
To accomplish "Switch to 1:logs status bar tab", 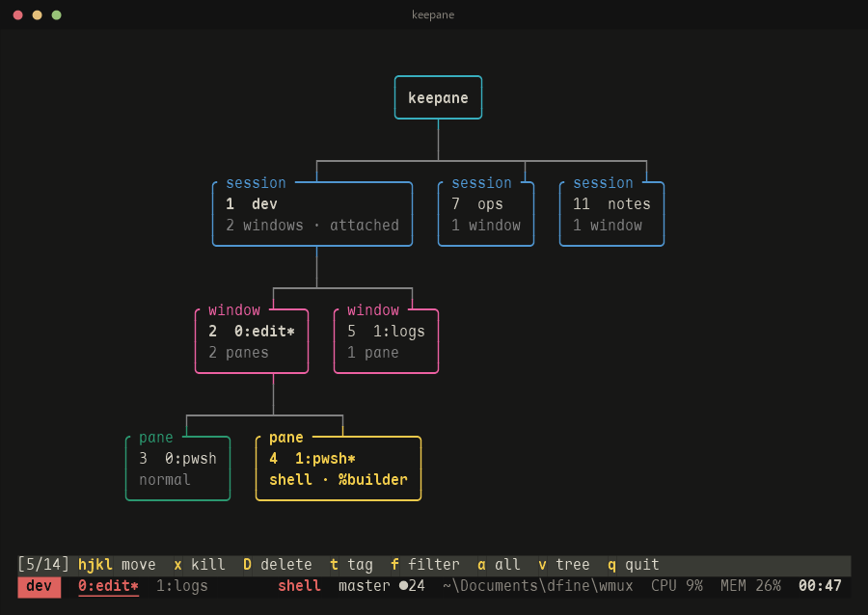I will click(181, 586).
